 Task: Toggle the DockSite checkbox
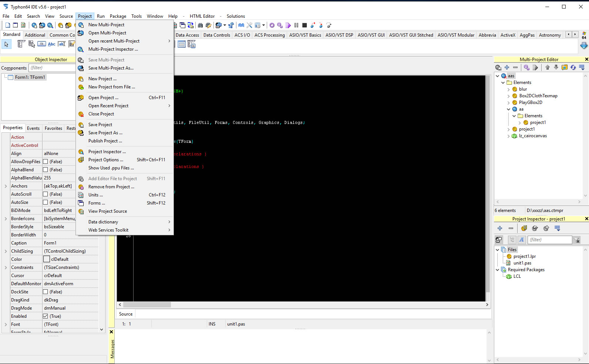(46, 292)
